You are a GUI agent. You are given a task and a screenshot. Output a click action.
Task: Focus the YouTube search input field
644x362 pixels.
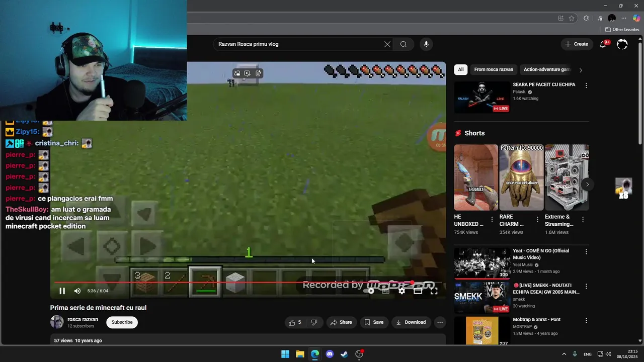pyautogui.click(x=299, y=44)
